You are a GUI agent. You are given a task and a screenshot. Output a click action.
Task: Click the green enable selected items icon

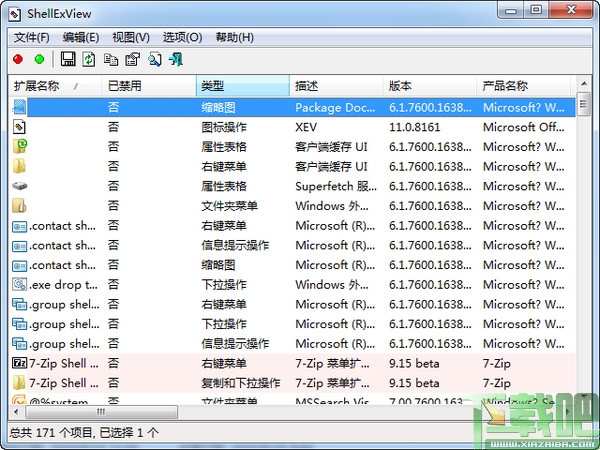click(x=39, y=59)
